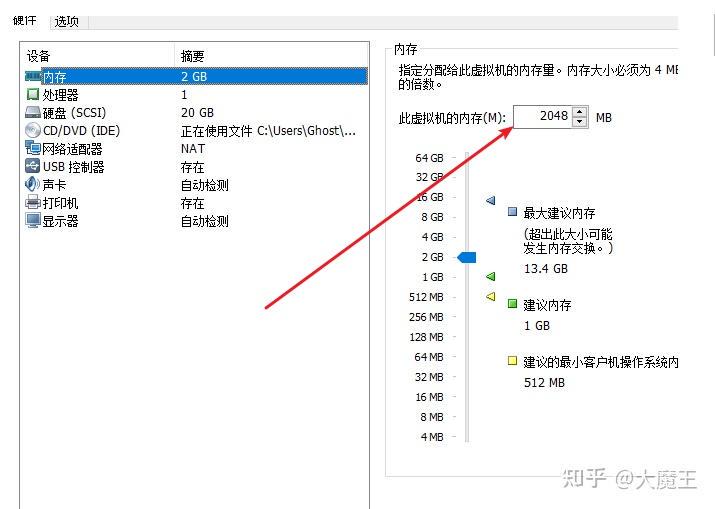Click the printer icon beside 打印机
Image resolution: width=715 pixels, height=509 pixels.
33,203
